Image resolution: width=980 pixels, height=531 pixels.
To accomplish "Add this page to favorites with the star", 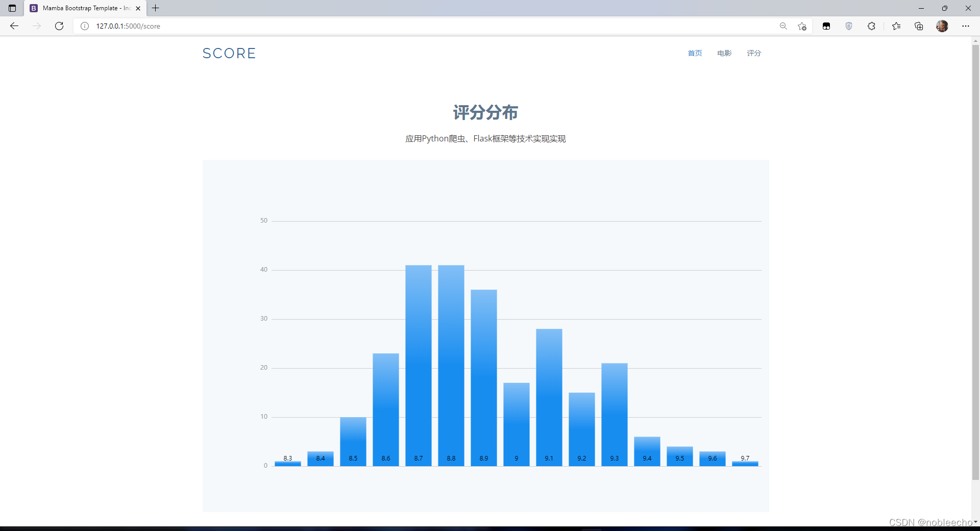I will click(801, 26).
